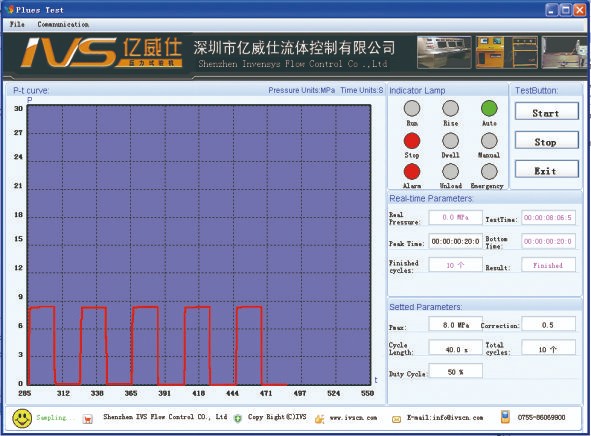
Task: Click the 'Real-time Parameters' heading
Action: [x=430, y=199]
